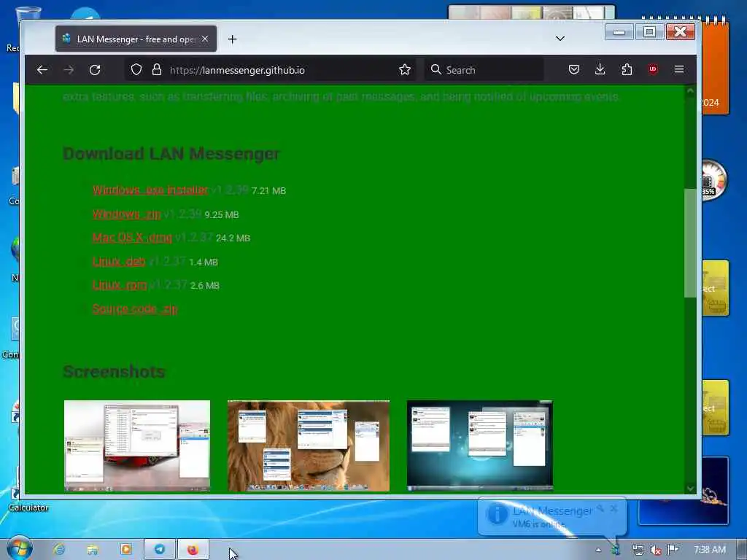747x560 pixels.
Task: Switch to Telegram on the taskbar
Action: 160,550
